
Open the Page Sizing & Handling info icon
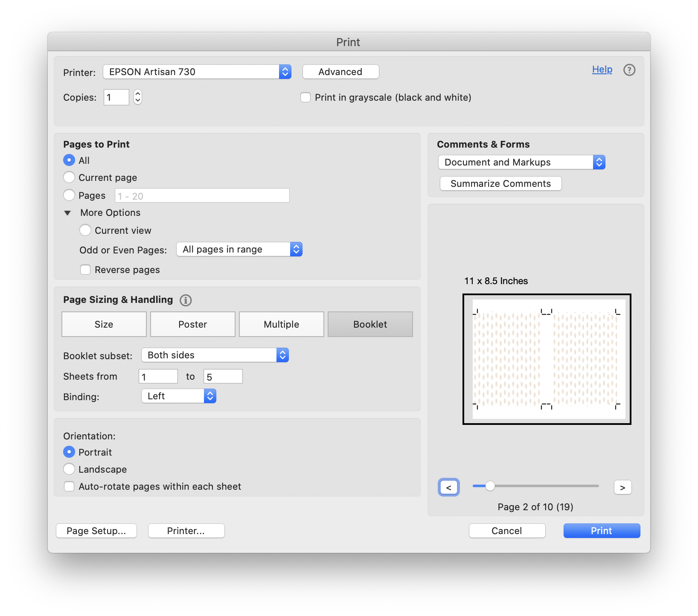pos(186,300)
